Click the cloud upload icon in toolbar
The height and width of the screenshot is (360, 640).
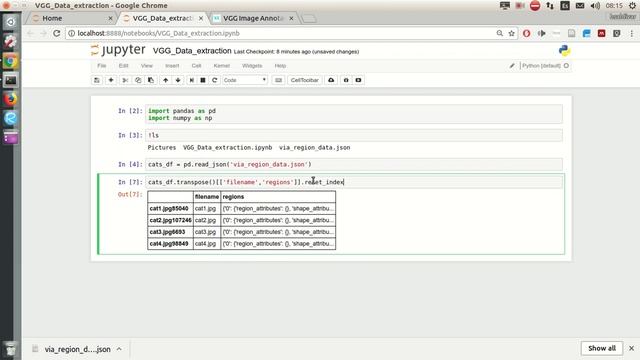click(x=331, y=80)
